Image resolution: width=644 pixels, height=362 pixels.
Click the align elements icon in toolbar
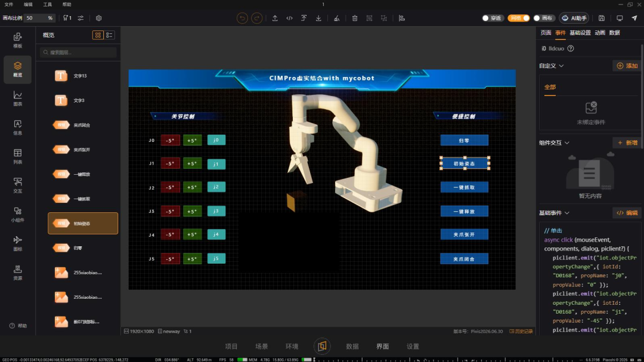tap(402, 18)
